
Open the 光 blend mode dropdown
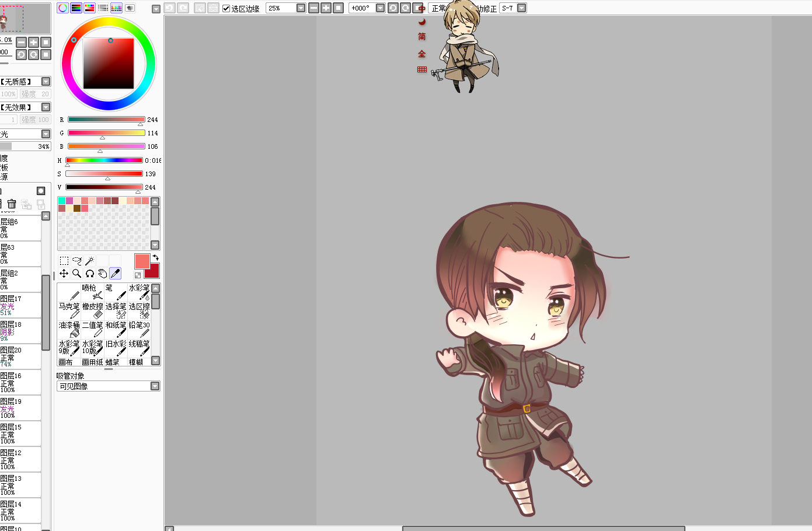[x=46, y=134]
